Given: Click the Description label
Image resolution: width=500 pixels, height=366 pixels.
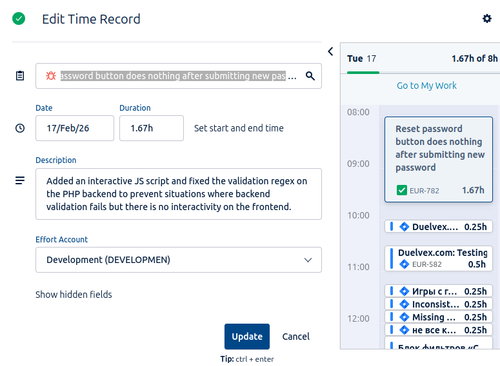Looking at the screenshot, I should pos(56,160).
